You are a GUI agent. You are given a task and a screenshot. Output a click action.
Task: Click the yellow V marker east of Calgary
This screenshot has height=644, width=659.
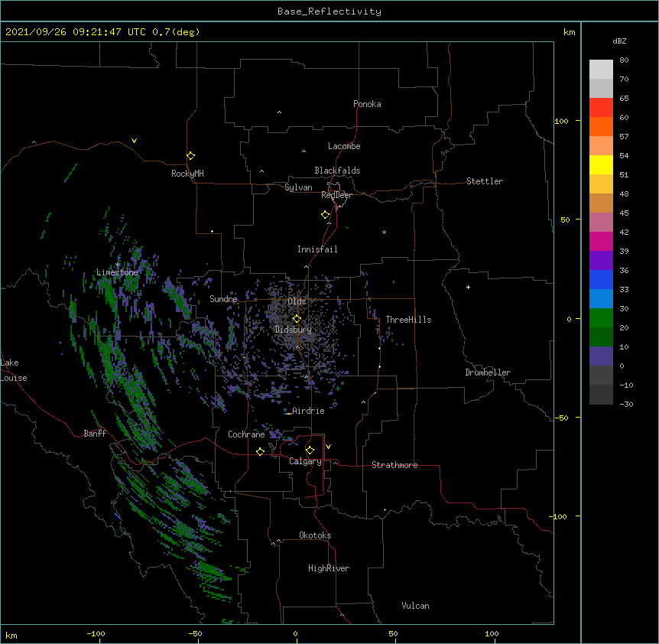tap(328, 447)
